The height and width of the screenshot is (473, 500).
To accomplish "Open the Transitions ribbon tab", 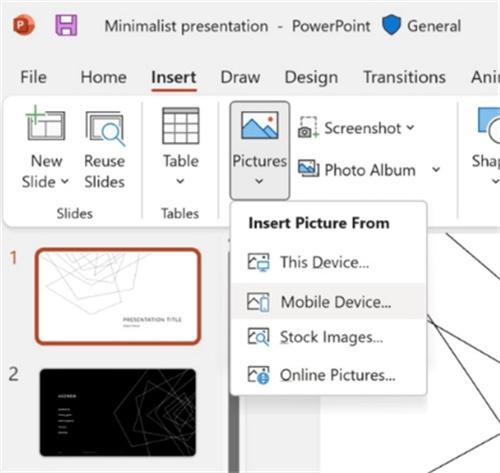I will pyautogui.click(x=404, y=77).
